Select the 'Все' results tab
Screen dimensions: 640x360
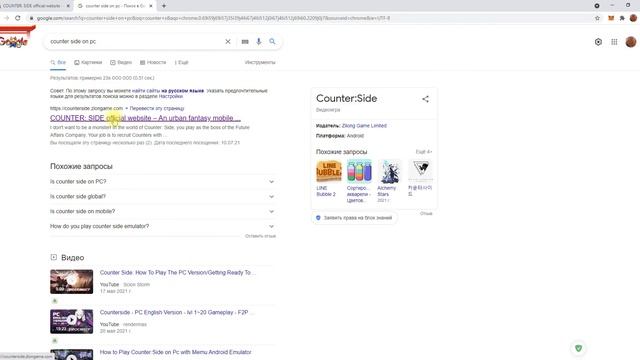click(x=58, y=62)
